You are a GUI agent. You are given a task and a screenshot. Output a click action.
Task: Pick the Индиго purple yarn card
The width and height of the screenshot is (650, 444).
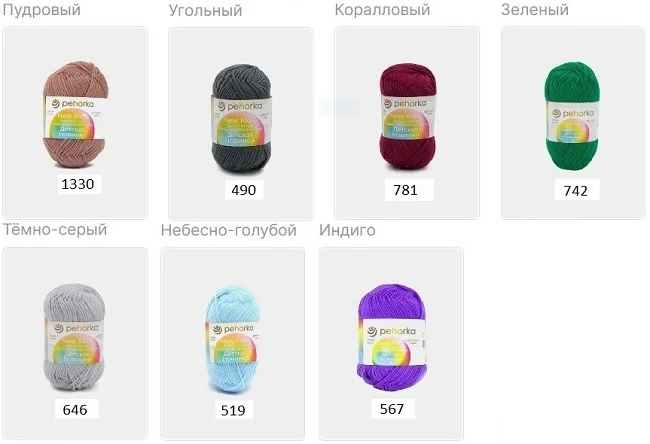(x=391, y=343)
